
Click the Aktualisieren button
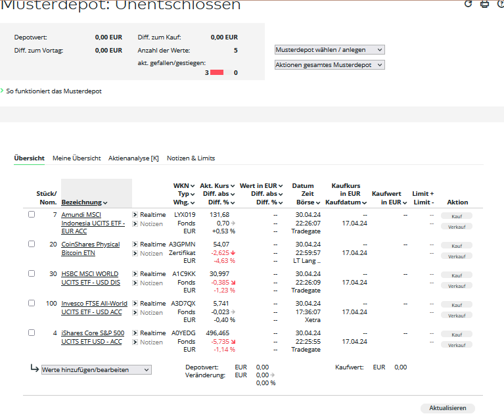coord(447,408)
